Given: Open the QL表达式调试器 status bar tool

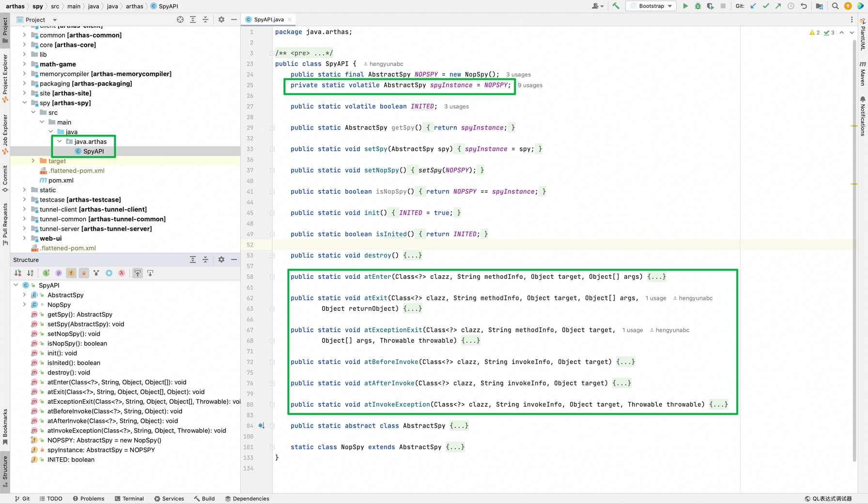Looking at the screenshot, I should tap(828, 499).
